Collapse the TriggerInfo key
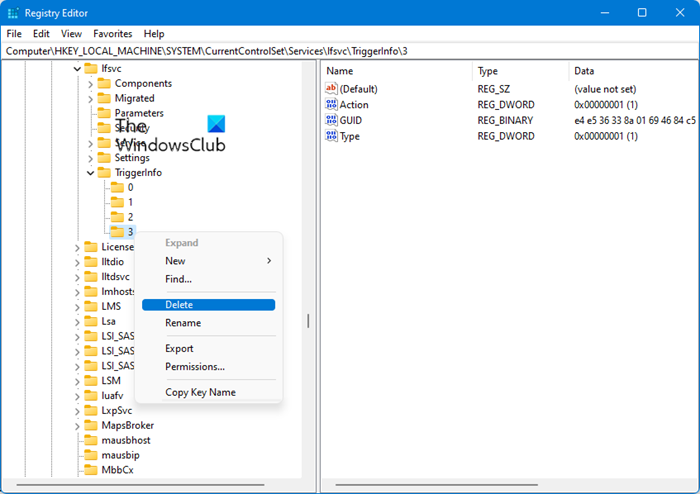The image size is (700, 494). click(x=90, y=173)
